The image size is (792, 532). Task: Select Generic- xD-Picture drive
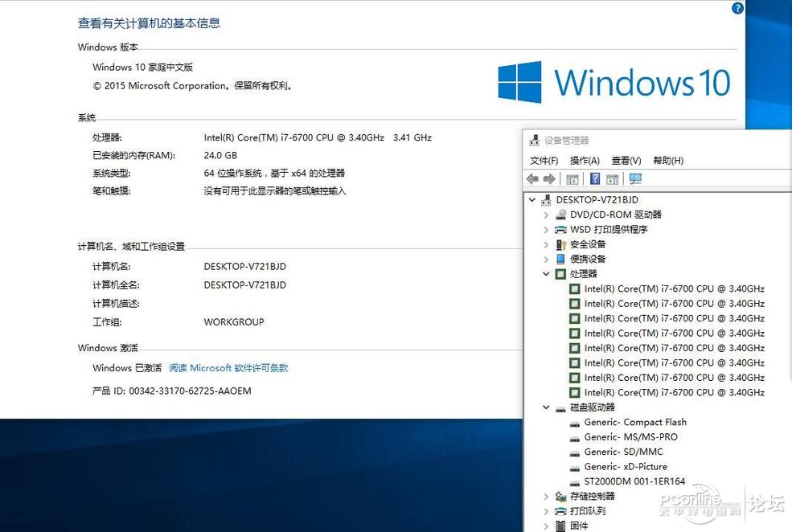[x=626, y=466]
